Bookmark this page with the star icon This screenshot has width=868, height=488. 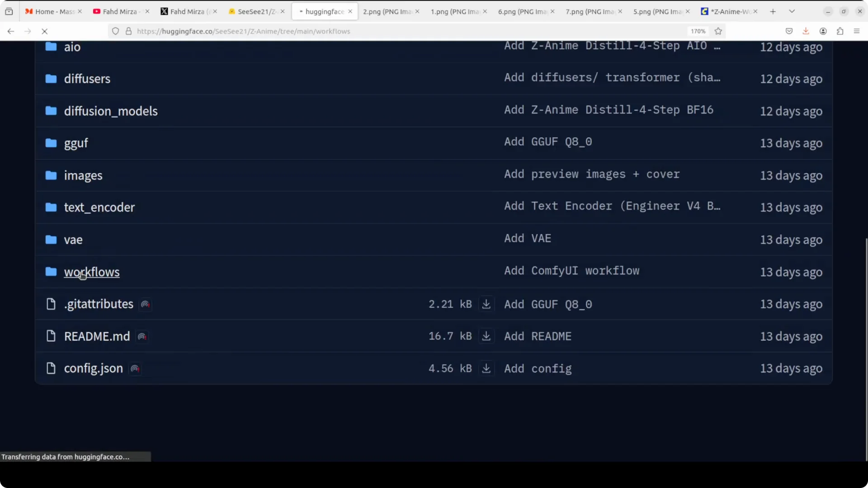tap(718, 31)
